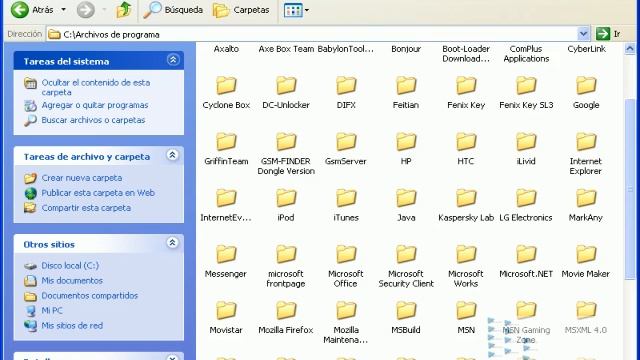640x360 pixels.
Task: Toggle the Carpetas folder tree
Action: [241, 10]
